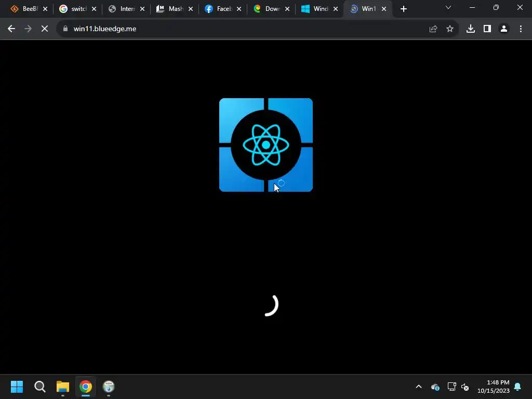Click the Chrome taskbar icon
The height and width of the screenshot is (399, 532).
86,387
